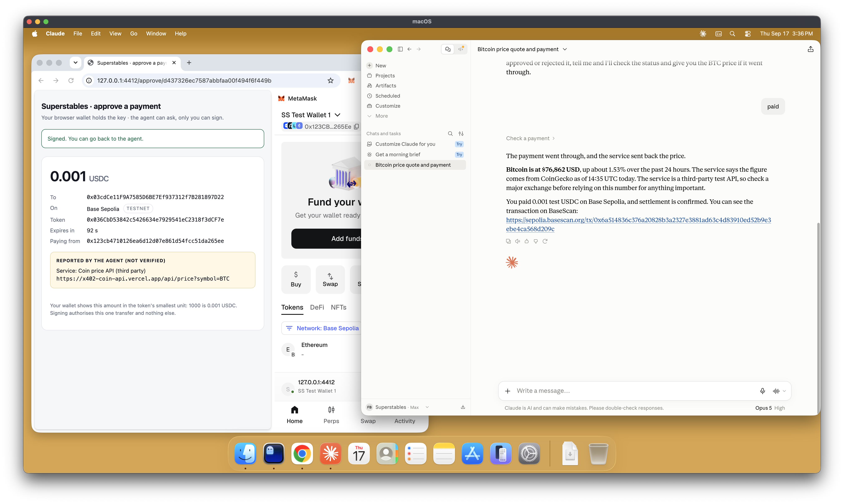Open chats filter settings icon

coord(461,134)
